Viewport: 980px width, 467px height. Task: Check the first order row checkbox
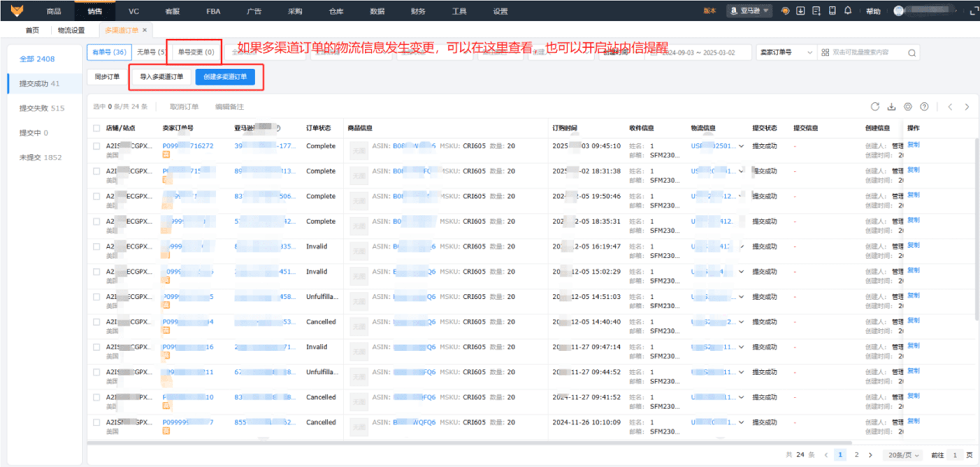tap(97, 146)
